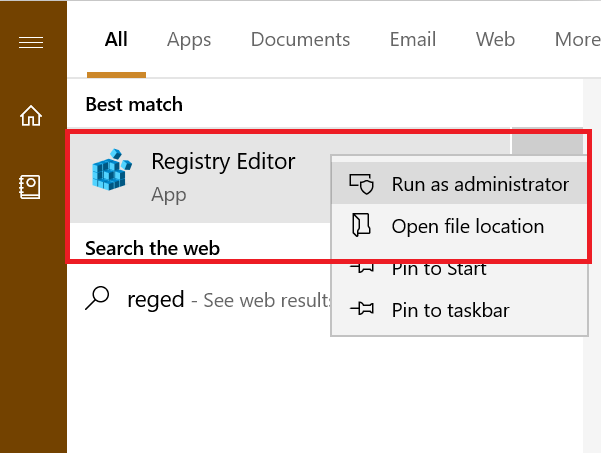
Task: Switch to the Email tab
Action: pyautogui.click(x=413, y=39)
